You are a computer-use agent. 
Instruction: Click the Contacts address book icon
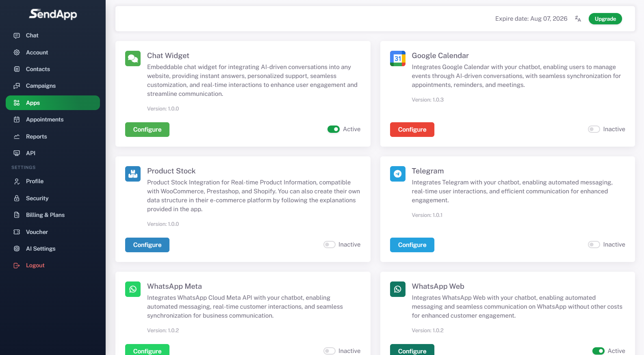coord(17,69)
